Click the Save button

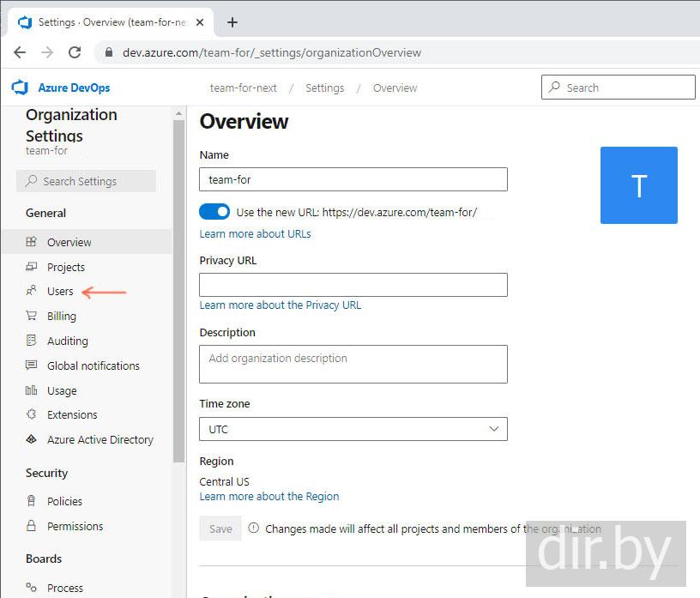[220, 529]
